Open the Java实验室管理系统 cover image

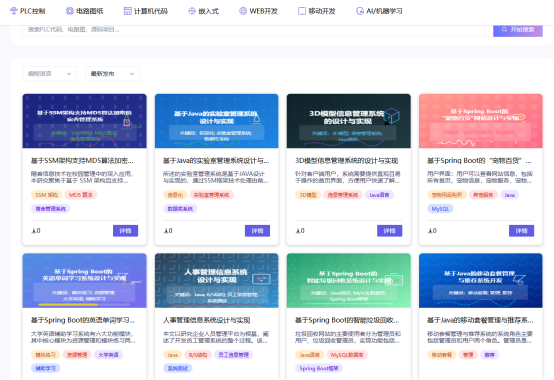click(217, 121)
